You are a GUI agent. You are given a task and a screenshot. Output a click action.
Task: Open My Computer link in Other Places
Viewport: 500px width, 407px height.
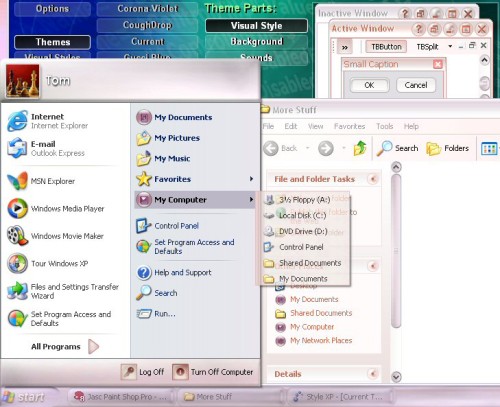point(312,327)
